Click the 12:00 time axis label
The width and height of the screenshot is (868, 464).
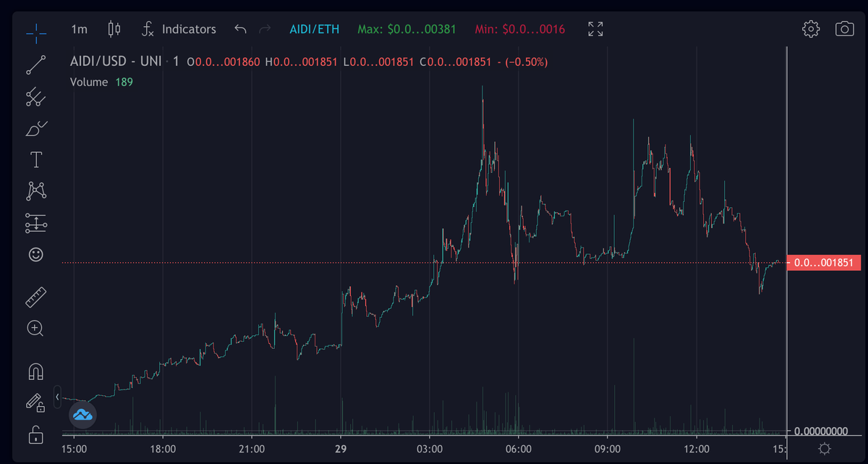[696, 449]
